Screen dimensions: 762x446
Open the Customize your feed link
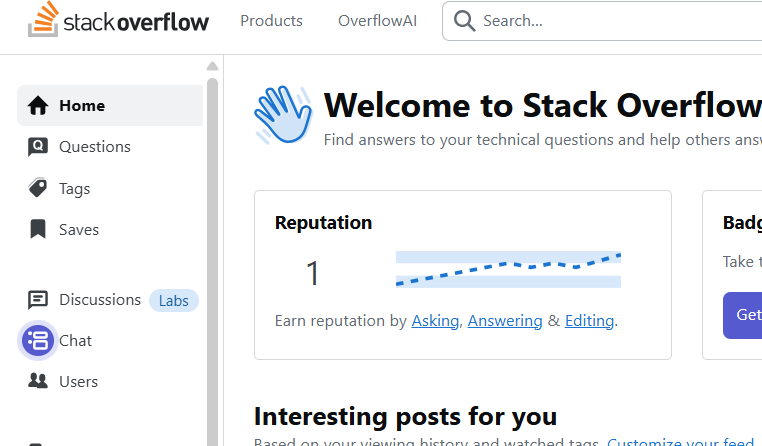[682, 441]
